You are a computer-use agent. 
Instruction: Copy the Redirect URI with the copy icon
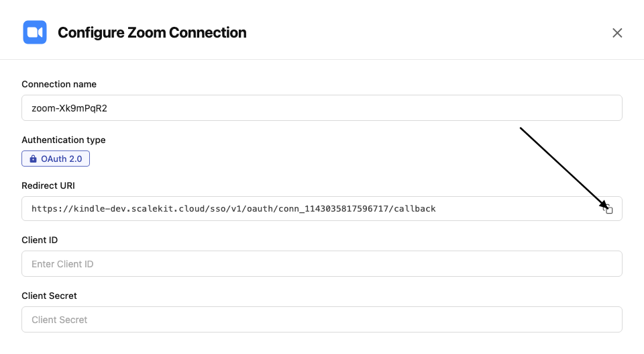click(608, 209)
